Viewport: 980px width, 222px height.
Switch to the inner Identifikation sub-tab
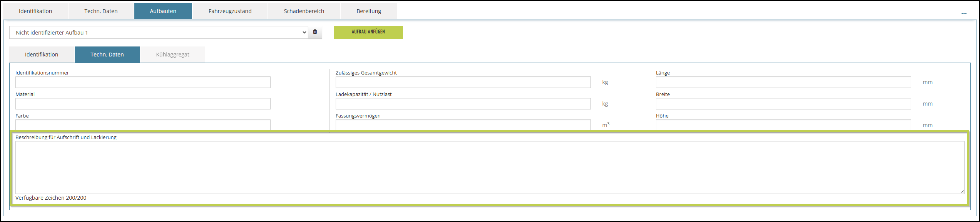[x=42, y=55]
